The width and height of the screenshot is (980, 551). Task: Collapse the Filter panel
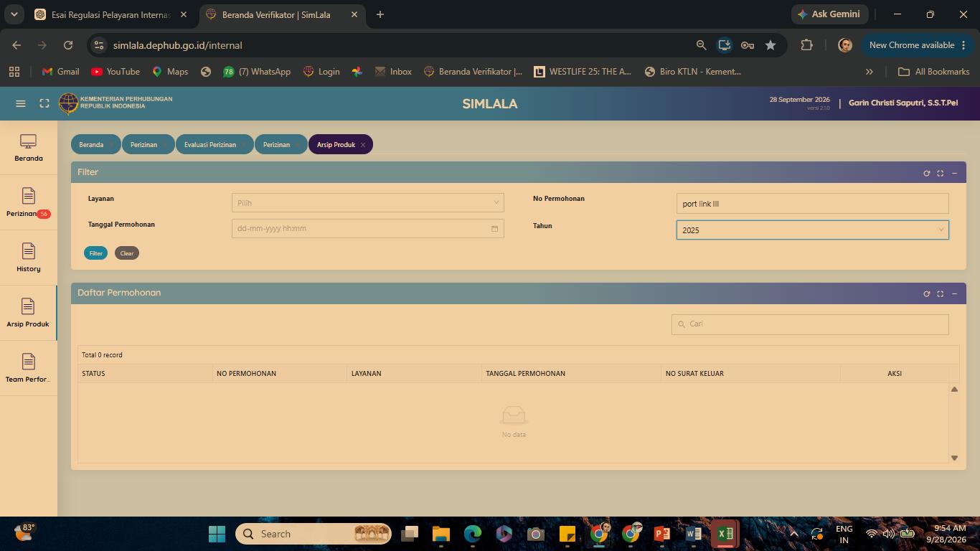click(954, 173)
